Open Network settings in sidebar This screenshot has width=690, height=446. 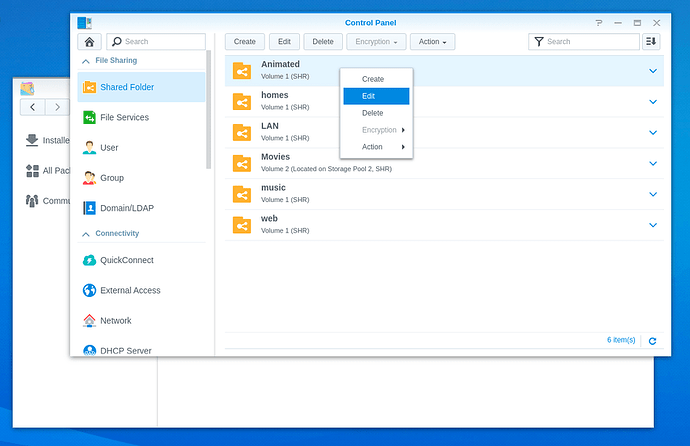pyautogui.click(x=141, y=321)
